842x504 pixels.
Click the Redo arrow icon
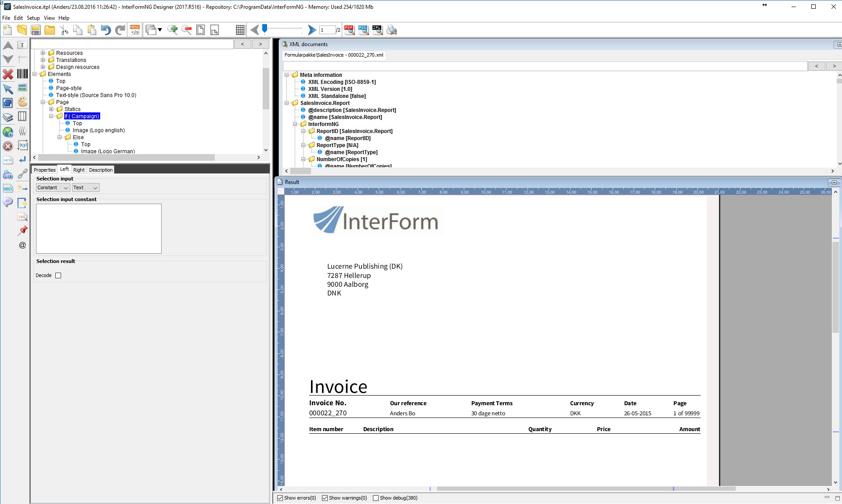coord(120,30)
